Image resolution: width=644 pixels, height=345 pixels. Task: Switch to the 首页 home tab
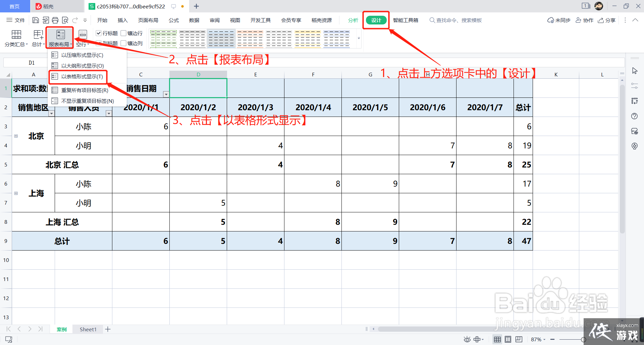(x=14, y=6)
